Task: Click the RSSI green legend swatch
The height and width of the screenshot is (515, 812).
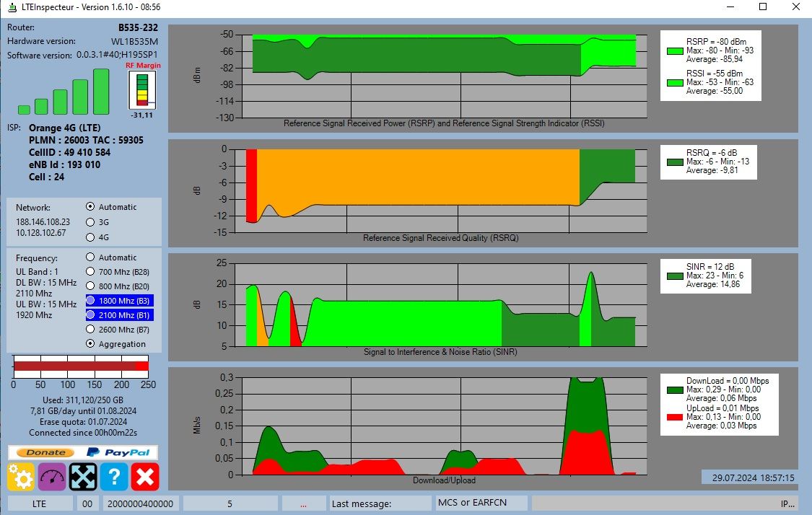Action: click(x=675, y=82)
